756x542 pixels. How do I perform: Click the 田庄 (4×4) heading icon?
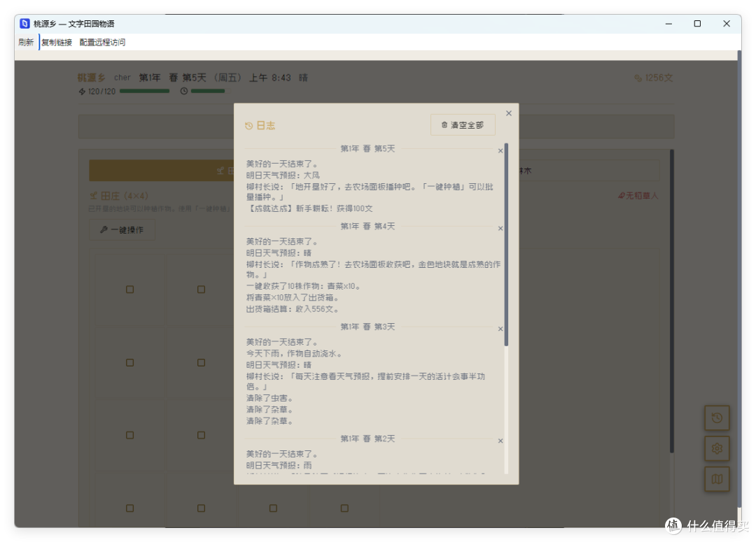[94, 196]
